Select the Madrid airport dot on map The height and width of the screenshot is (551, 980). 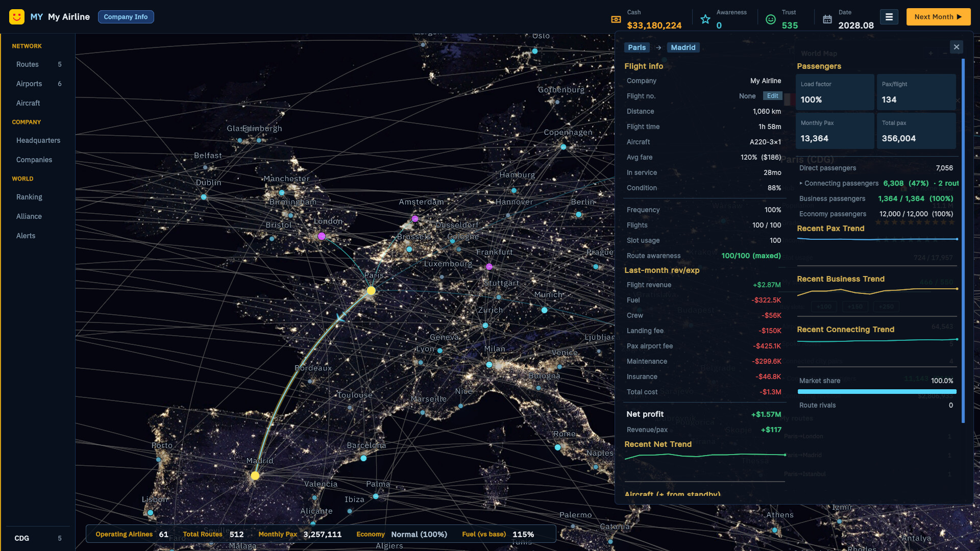[255, 475]
